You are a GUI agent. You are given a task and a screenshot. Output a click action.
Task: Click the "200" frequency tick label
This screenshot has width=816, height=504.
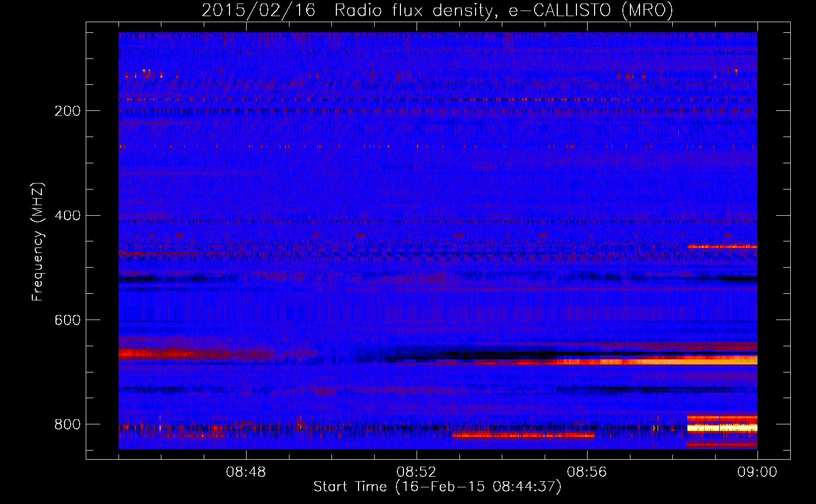click(67, 111)
